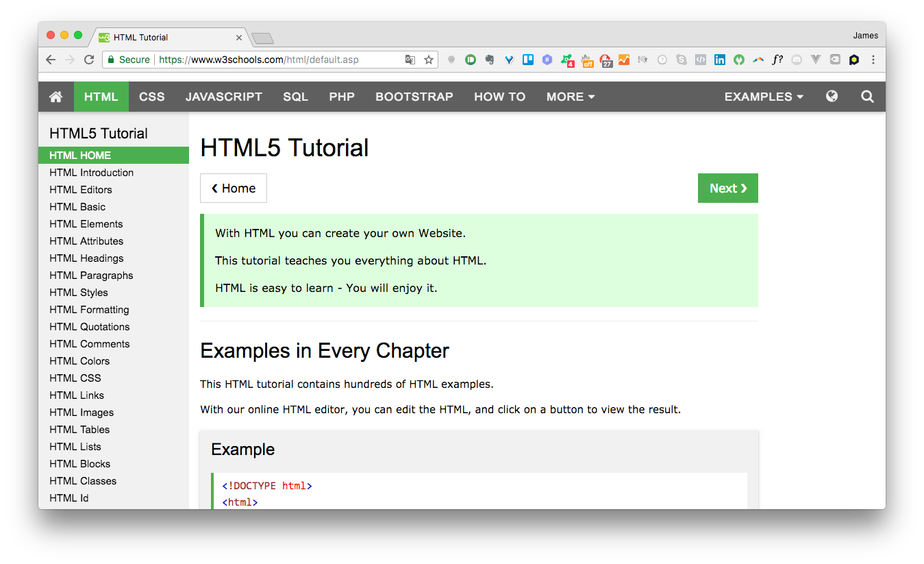
Task: Click the extension icon with 27 badge
Action: (x=605, y=60)
